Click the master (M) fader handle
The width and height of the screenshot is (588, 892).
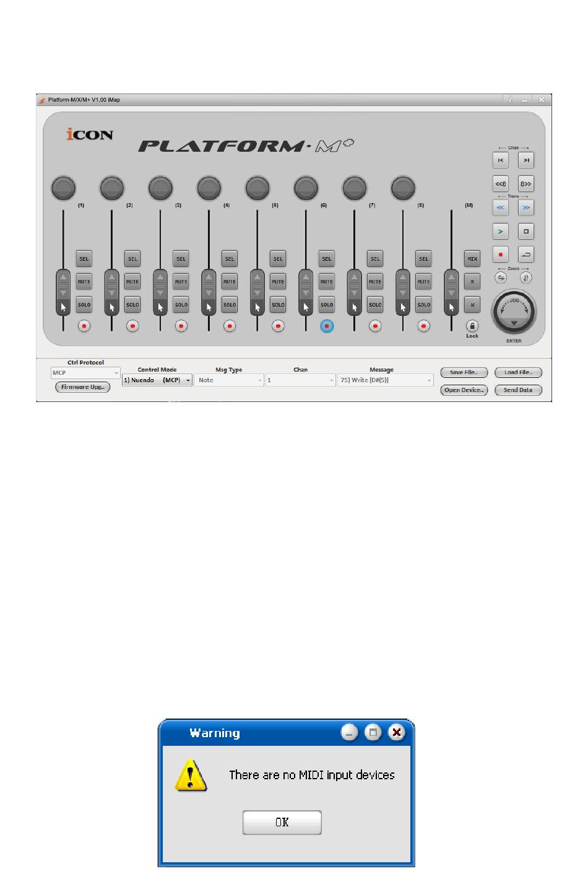(451, 292)
